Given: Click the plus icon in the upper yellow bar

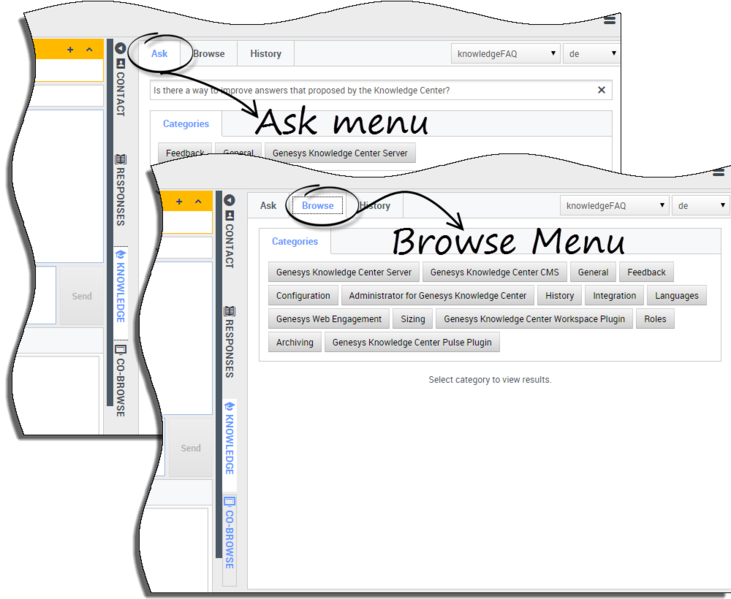Looking at the screenshot, I should click(70, 50).
